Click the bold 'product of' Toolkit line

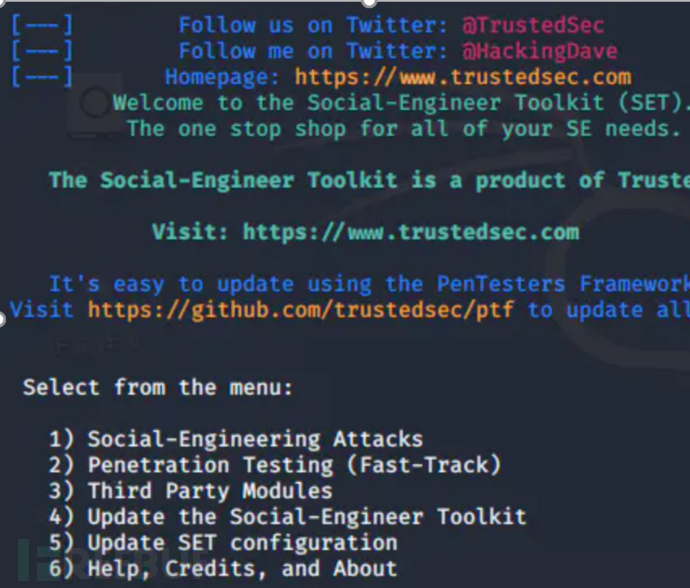click(370, 180)
